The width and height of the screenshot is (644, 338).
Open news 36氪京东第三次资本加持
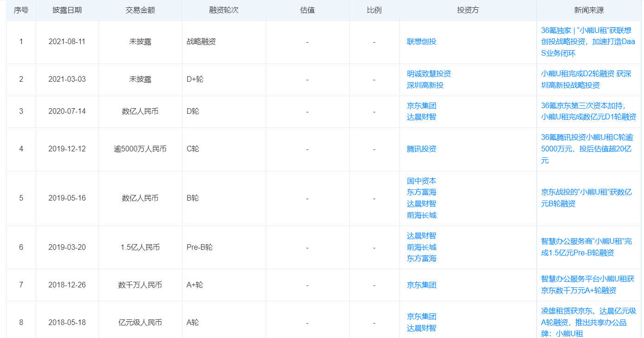pyautogui.click(x=589, y=111)
